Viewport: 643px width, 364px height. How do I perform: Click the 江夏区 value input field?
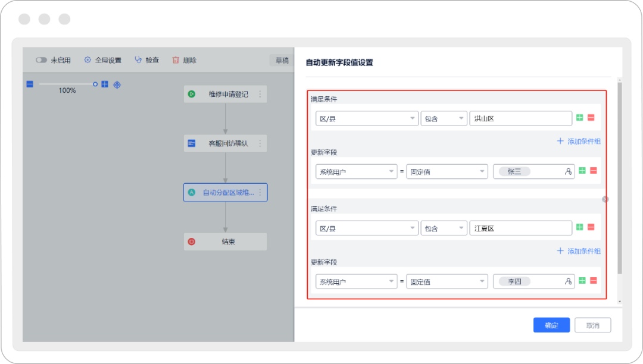(520, 228)
